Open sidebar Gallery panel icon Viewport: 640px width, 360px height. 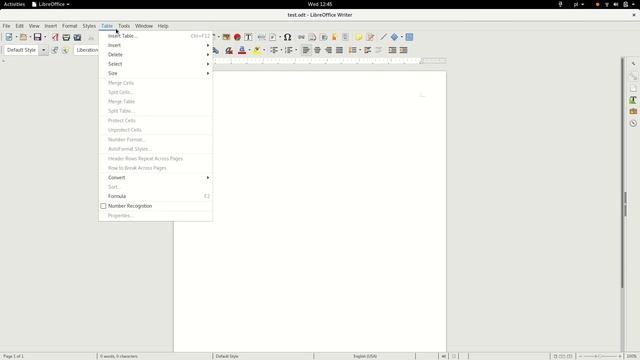click(633, 111)
